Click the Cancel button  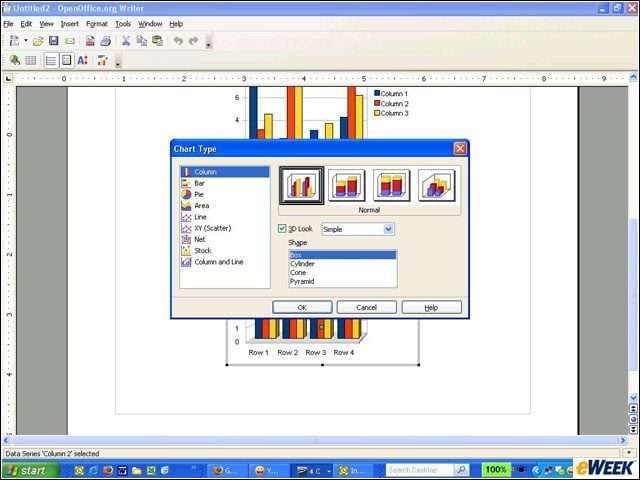[367, 307]
